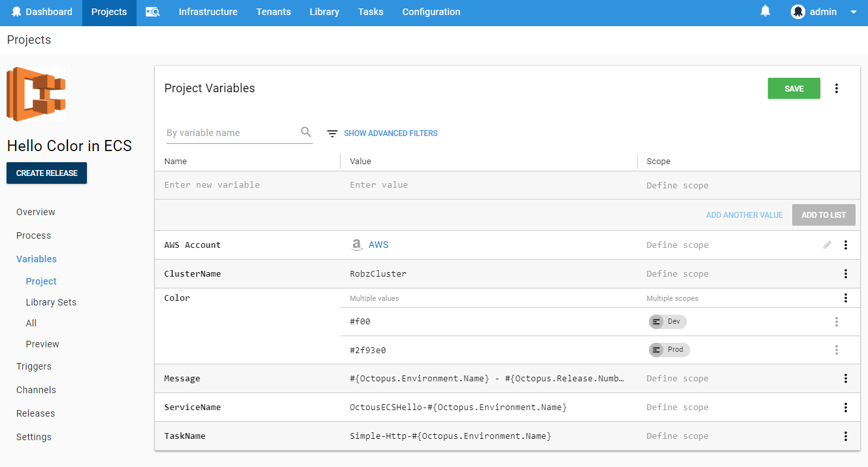Viewport: 868px width, 467px height.
Task: Click the admin avatar icon
Action: [797, 11]
